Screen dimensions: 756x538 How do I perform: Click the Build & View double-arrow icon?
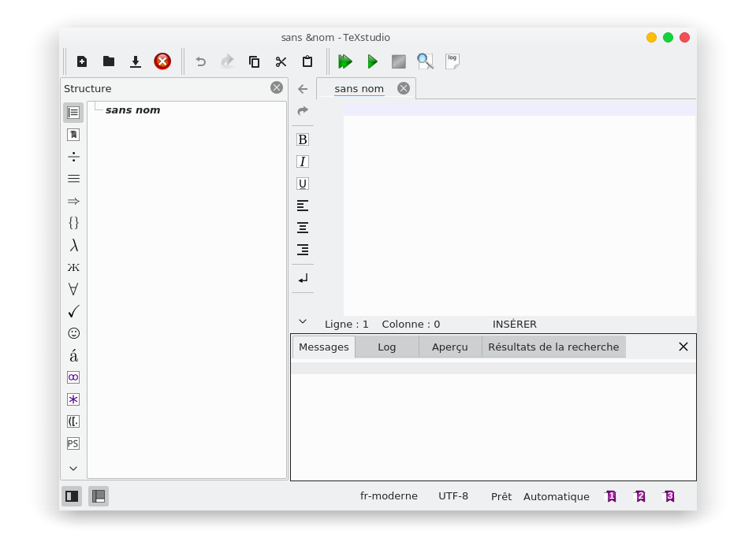[344, 61]
